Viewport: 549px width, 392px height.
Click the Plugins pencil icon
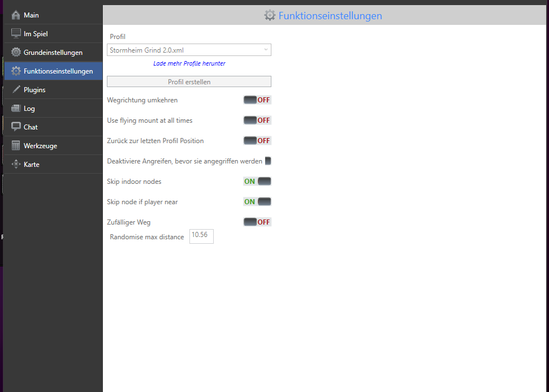click(x=16, y=90)
